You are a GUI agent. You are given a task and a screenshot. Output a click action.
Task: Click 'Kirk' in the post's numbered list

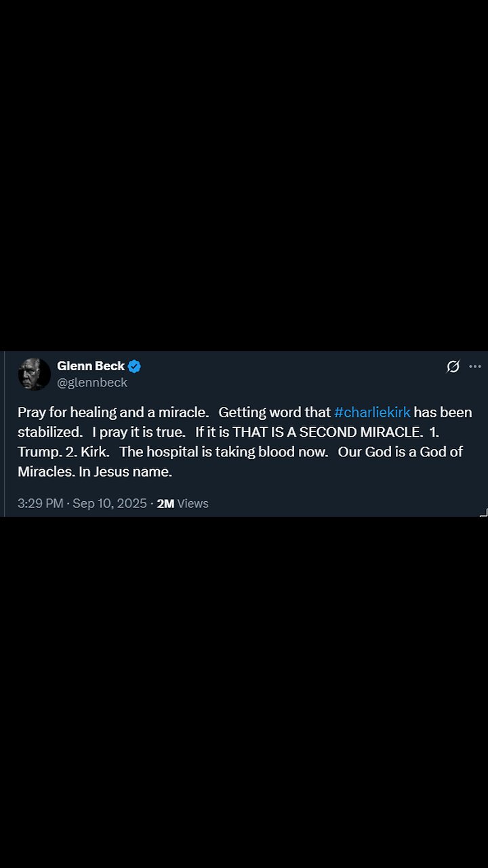[x=94, y=452]
